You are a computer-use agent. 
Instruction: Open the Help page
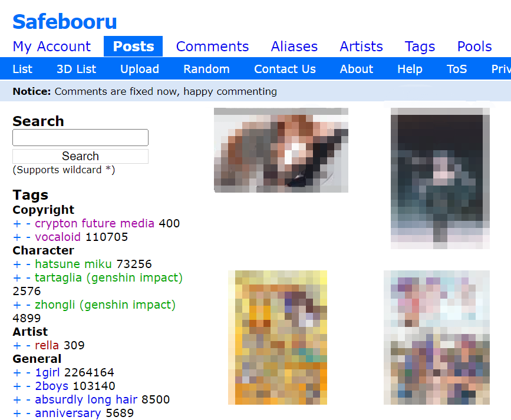click(x=410, y=69)
